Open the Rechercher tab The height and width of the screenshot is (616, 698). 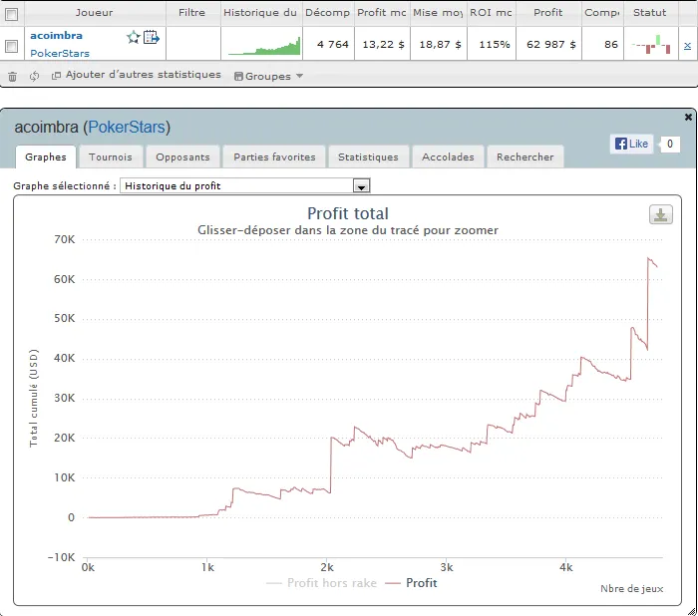(x=525, y=157)
